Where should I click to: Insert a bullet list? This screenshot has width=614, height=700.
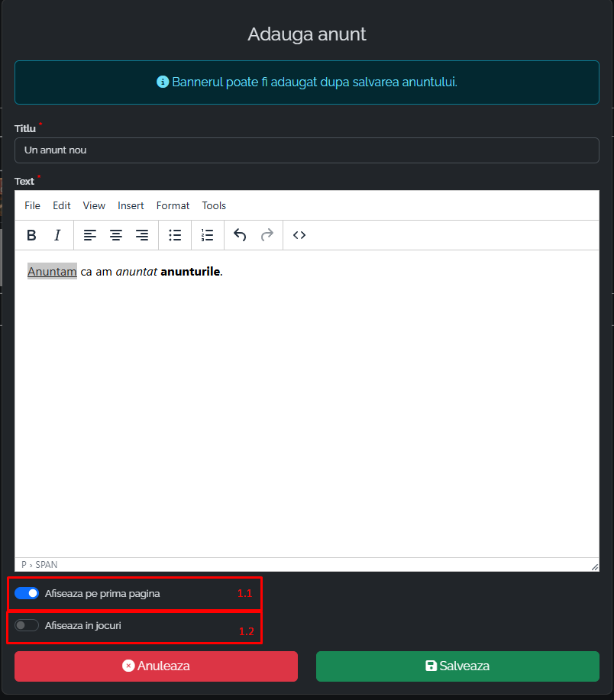pyautogui.click(x=175, y=235)
